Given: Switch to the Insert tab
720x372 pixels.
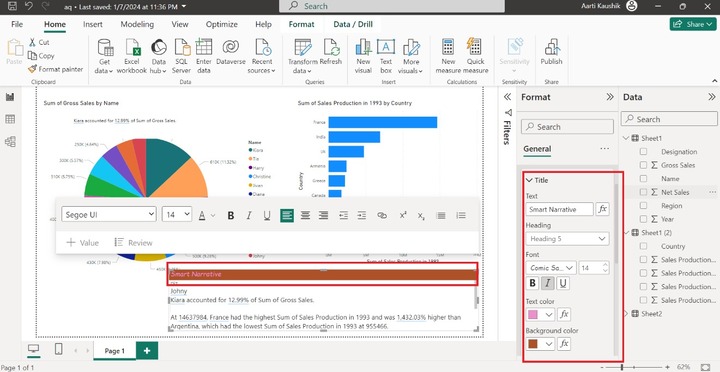Looking at the screenshot, I should [x=93, y=24].
